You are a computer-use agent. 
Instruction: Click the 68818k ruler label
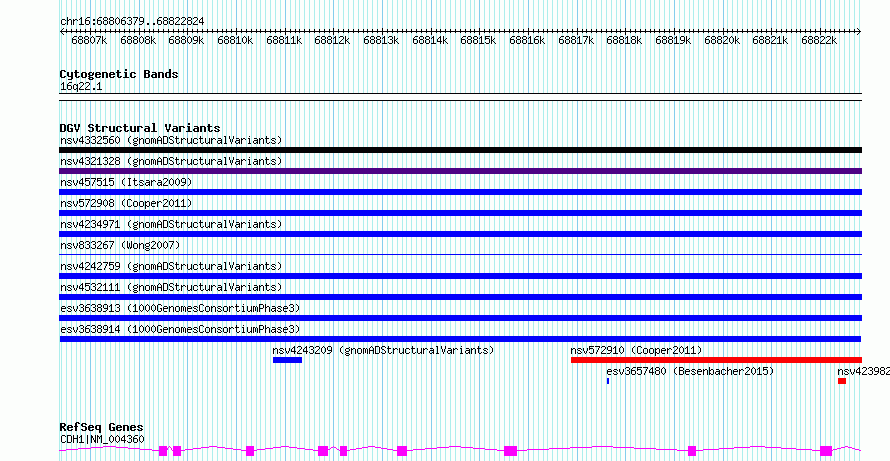click(624, 40)
